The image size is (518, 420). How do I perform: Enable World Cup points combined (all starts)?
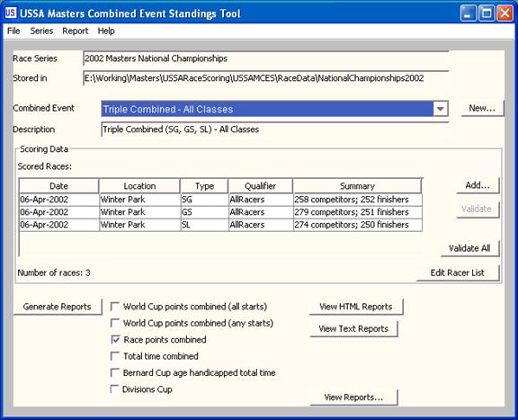tap(115, 307)
